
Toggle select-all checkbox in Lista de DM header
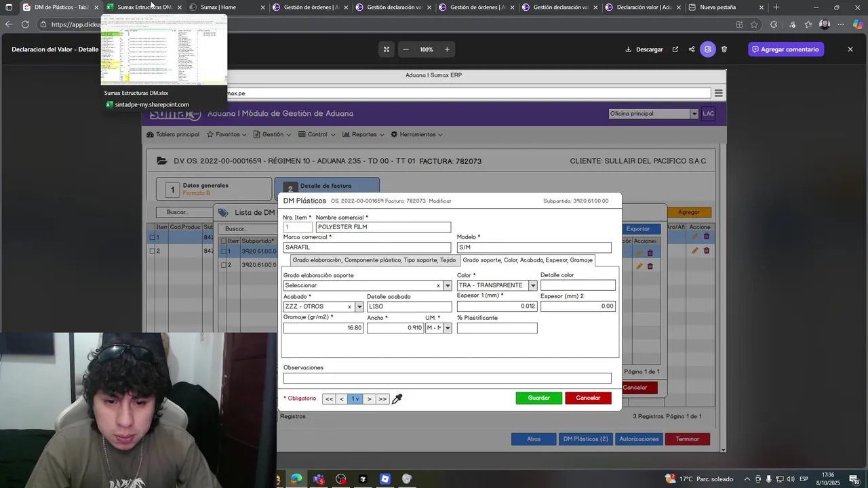(222, 241)
